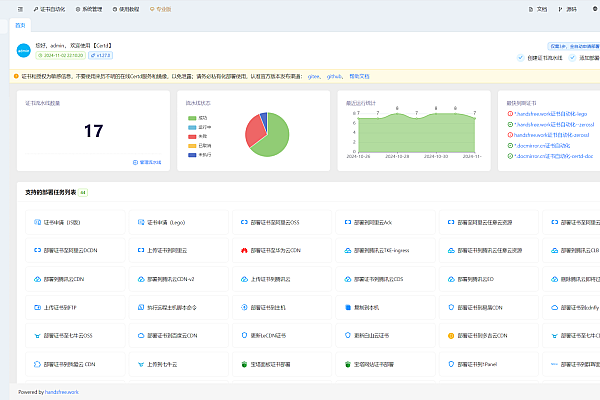Click the 44 count badge beside task list title
The height and width of the screenshot is (400, 600).
click(83, 193)
